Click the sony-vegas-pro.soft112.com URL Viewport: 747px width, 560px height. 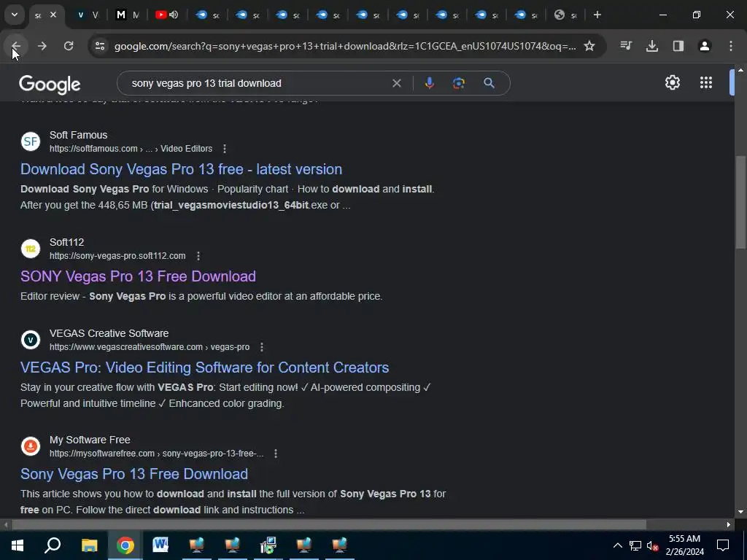[x=117, y=256]
